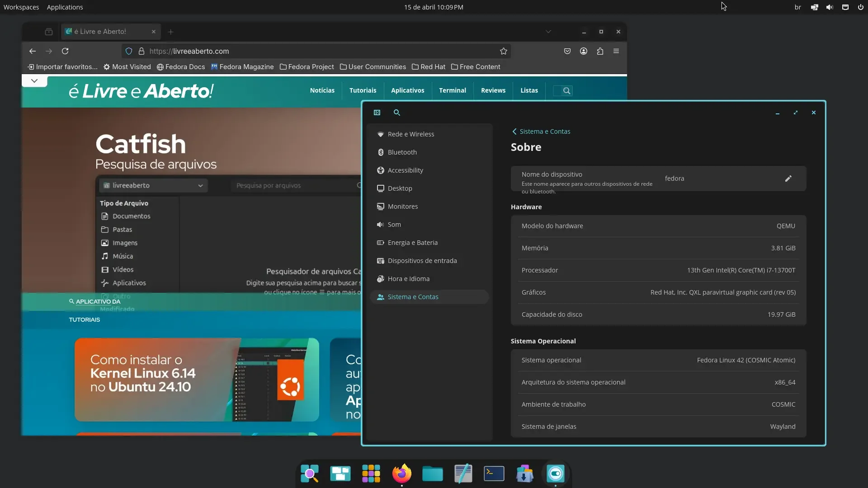Open Rede e Wireless settings
Image resolution: width=868 pixels, height=488 pixels.
pos(429,134)
